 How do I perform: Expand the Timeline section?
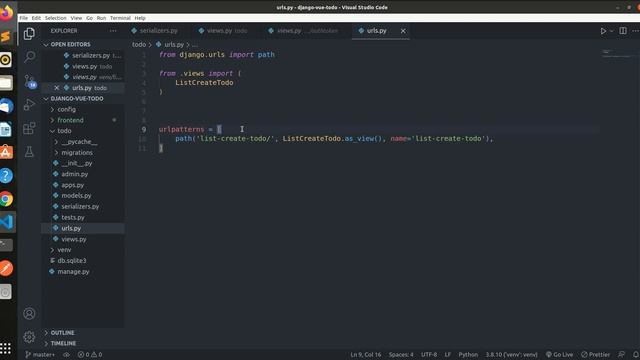(x=63, y=343)
